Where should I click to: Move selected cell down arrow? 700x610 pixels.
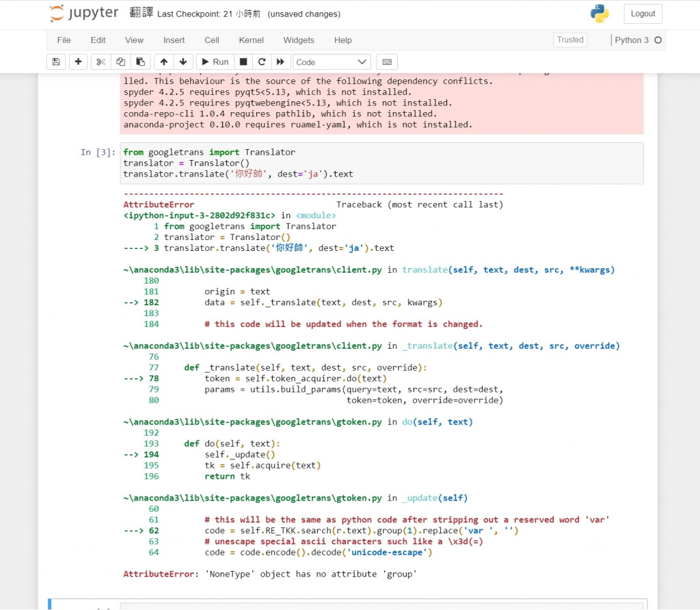(183, 62)
